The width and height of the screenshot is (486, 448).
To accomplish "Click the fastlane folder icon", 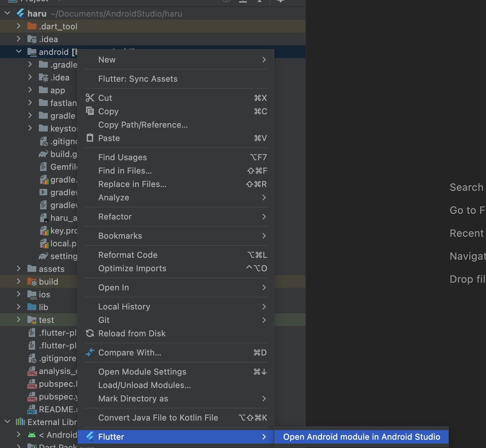I will coord(43,103).
